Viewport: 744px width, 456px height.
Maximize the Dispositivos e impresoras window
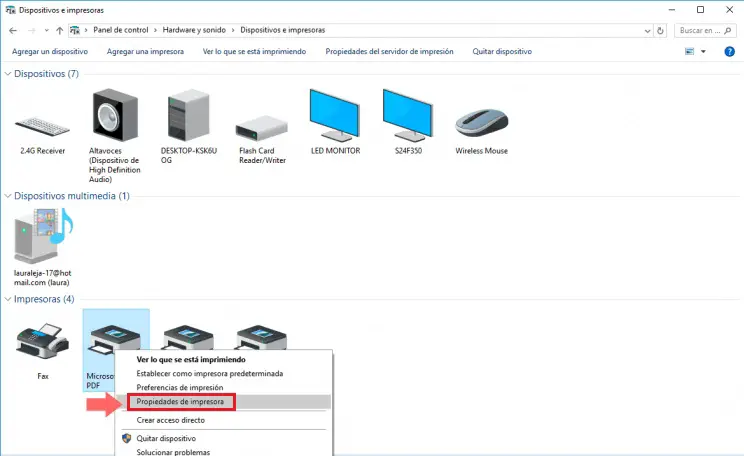tap(700, 9)
